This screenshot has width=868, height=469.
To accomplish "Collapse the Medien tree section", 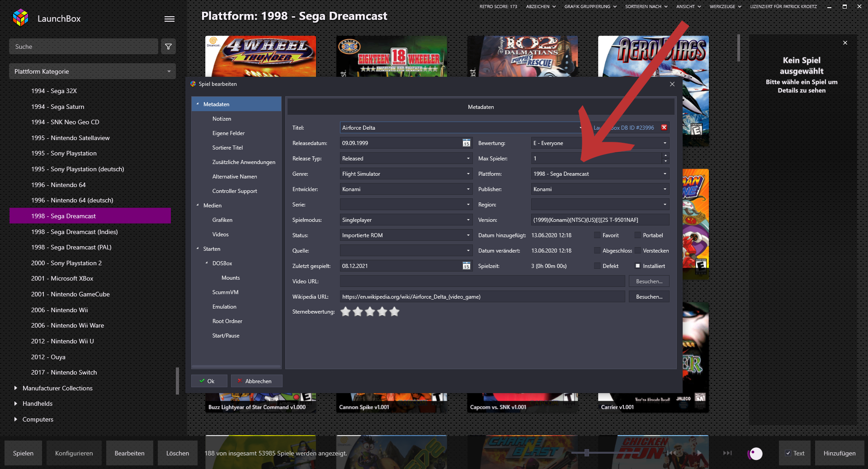I will tap(198, 205).
